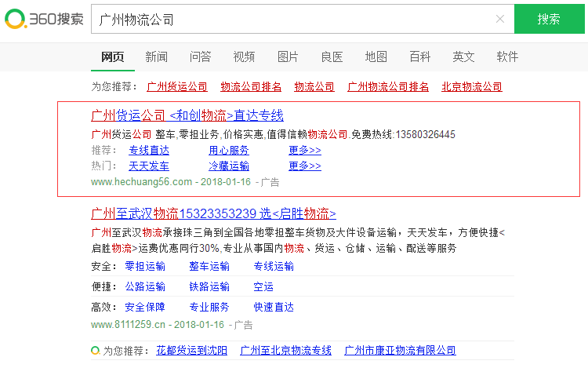Click the 广州至北京物流专线 related link

[x=285, y=350]
